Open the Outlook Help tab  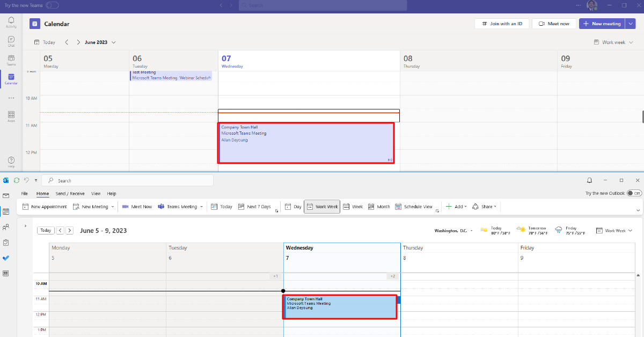112,193
